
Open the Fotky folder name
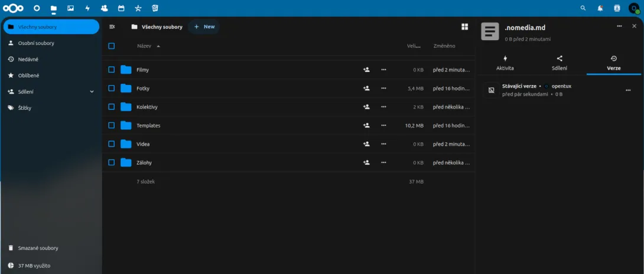pos(143,89)
